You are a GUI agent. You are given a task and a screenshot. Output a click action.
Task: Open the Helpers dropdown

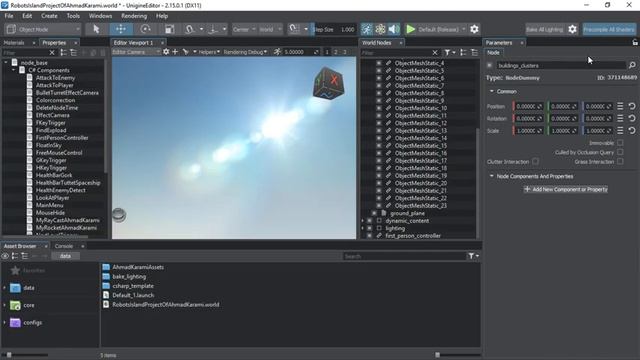tap(209, 52)
